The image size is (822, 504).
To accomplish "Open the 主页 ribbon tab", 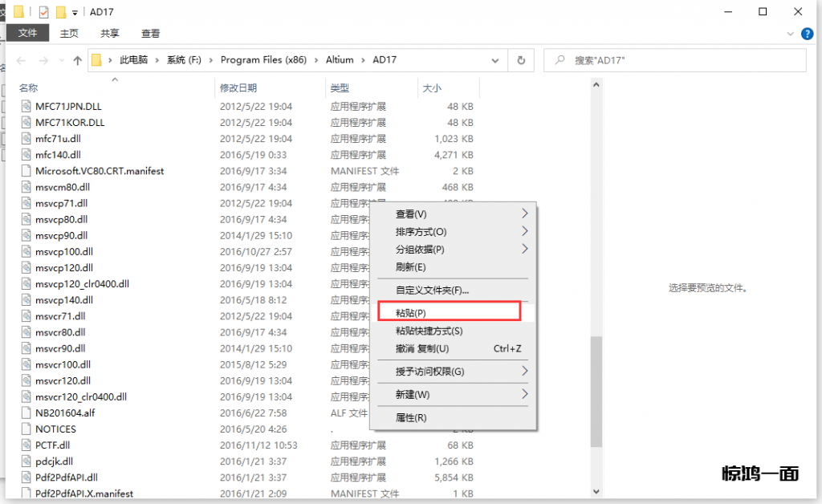I will click(x=69, y=33).
